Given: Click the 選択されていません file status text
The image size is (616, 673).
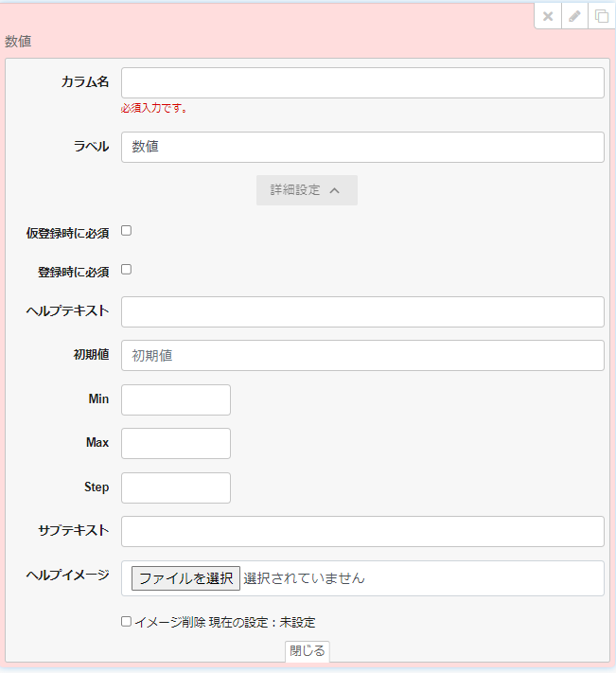Looking at the screenshot, I should coord(304,578).
